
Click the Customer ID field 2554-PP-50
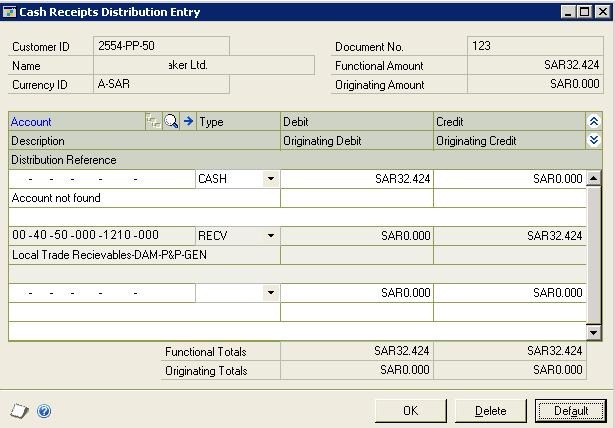click(161, 46)
